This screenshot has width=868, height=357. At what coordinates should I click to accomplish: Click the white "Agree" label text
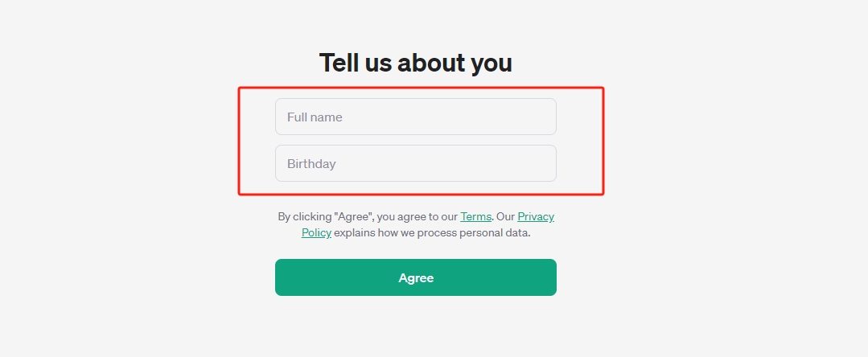click(416, 278)
